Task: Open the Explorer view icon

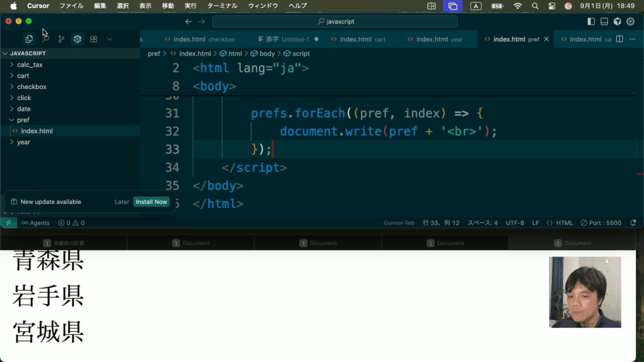Action: point(29,39)
